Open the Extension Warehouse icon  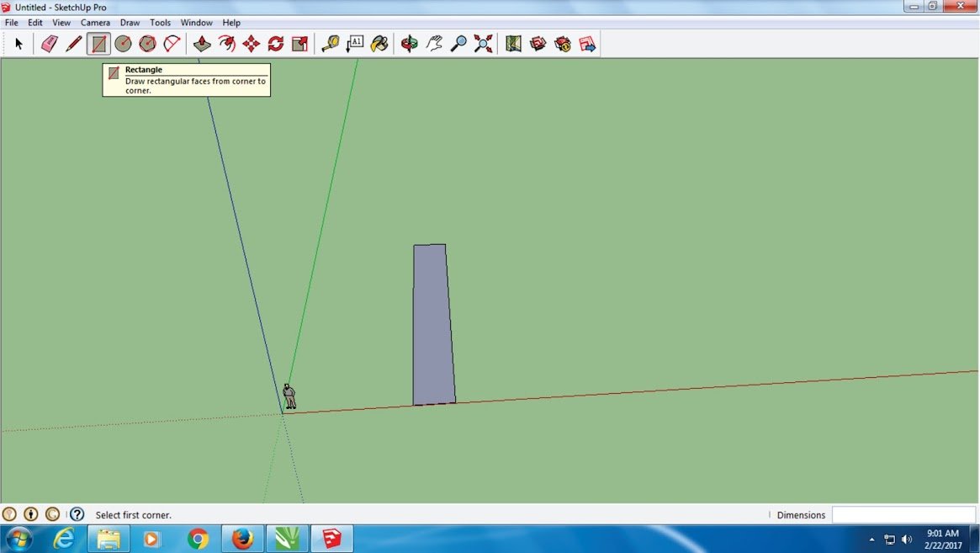click(563, 44)
